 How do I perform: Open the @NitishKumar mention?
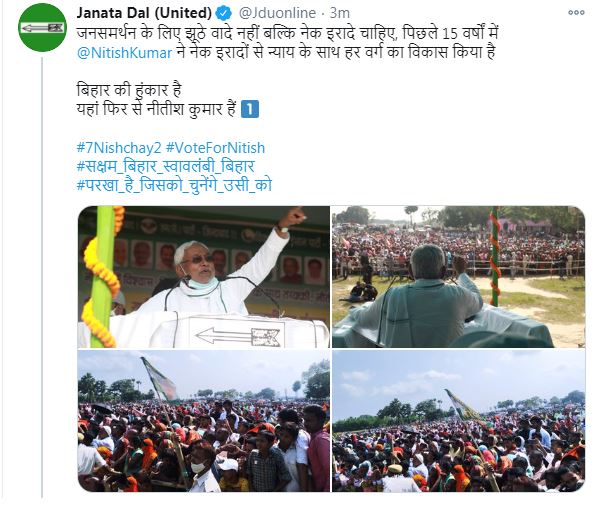pyautogui.click(x=125, y=52)
